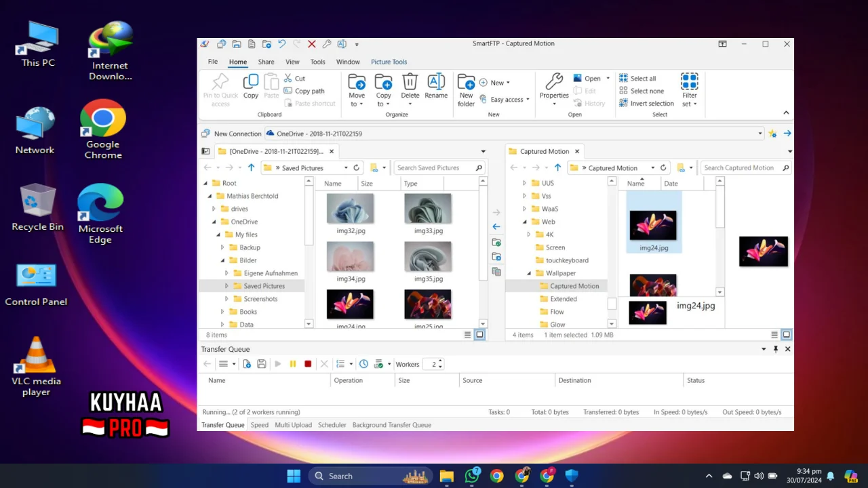
Task: Click the New Connection button
Action: click(231, 134)
